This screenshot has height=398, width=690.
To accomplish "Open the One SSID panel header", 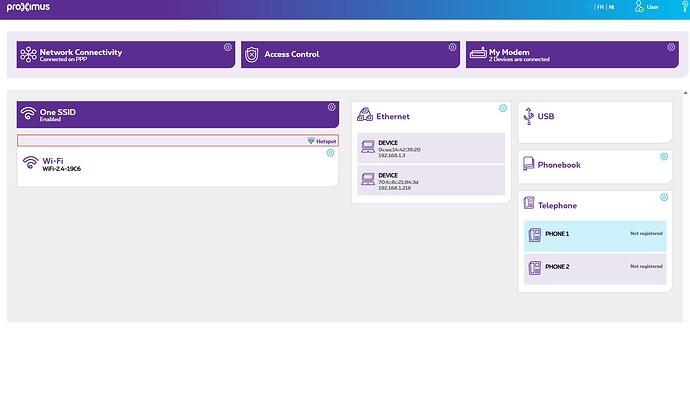I will pos(178,114).
